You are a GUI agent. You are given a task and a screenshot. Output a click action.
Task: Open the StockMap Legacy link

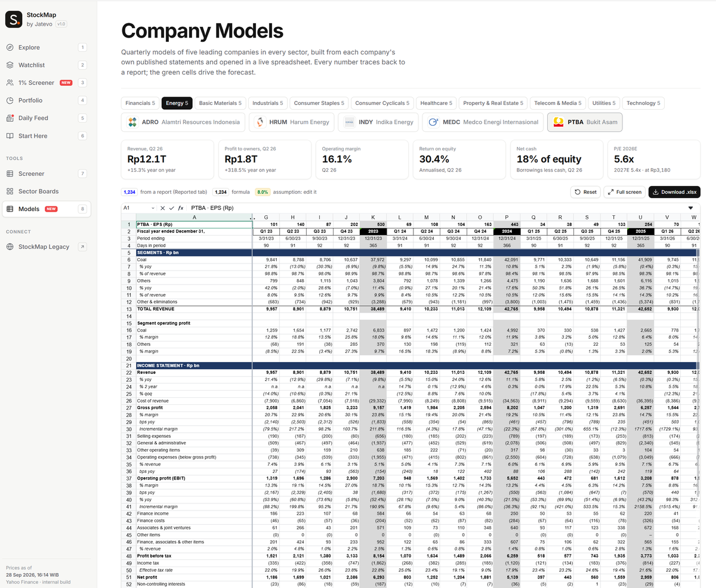tap(47, 247)
